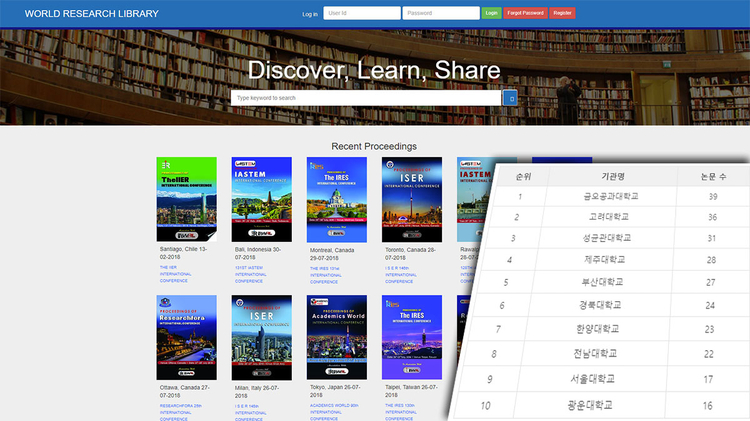Click the ISER conference link under Milan

(x=250, y=412)
